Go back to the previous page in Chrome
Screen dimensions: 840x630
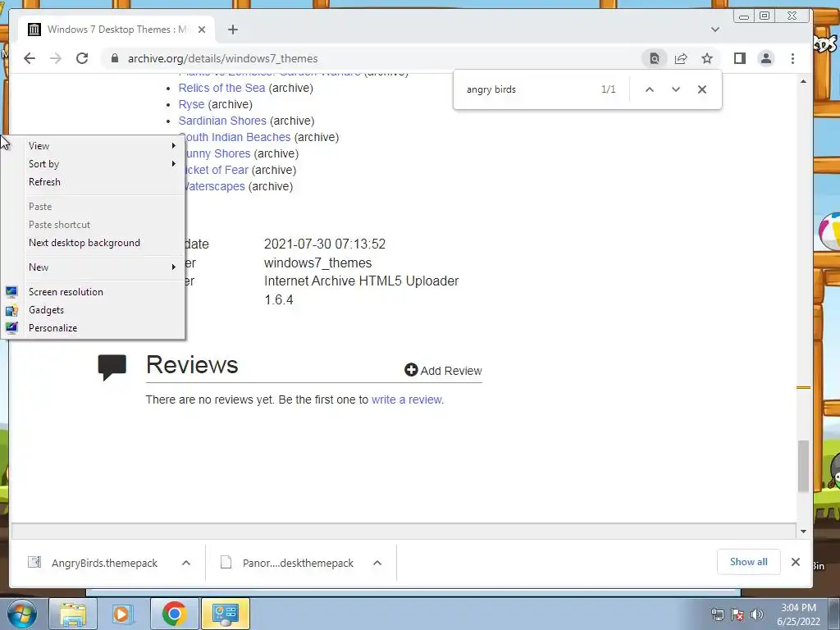point(30,58)
